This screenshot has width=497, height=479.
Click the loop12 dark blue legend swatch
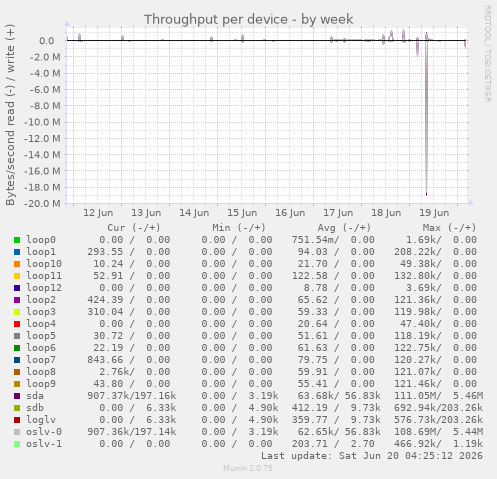coord(17,288)
